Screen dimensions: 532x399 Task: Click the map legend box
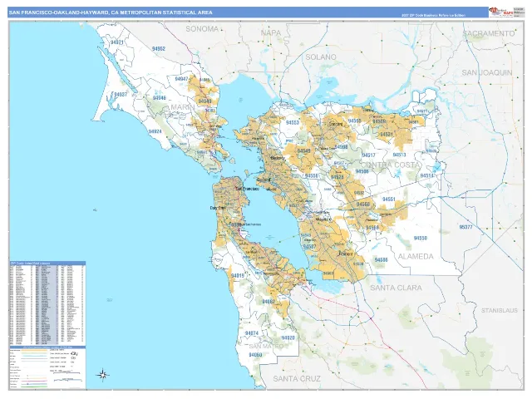pos(47,367)
